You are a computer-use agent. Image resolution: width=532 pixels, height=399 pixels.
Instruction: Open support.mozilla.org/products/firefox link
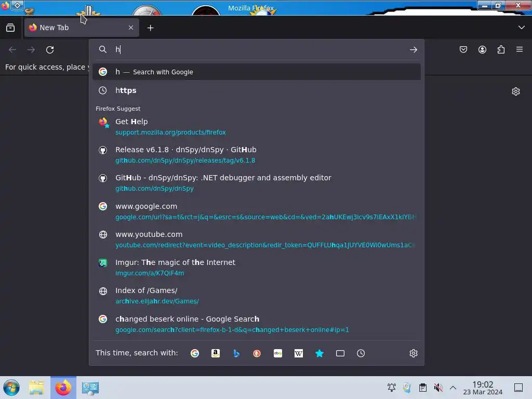[170, 132]
